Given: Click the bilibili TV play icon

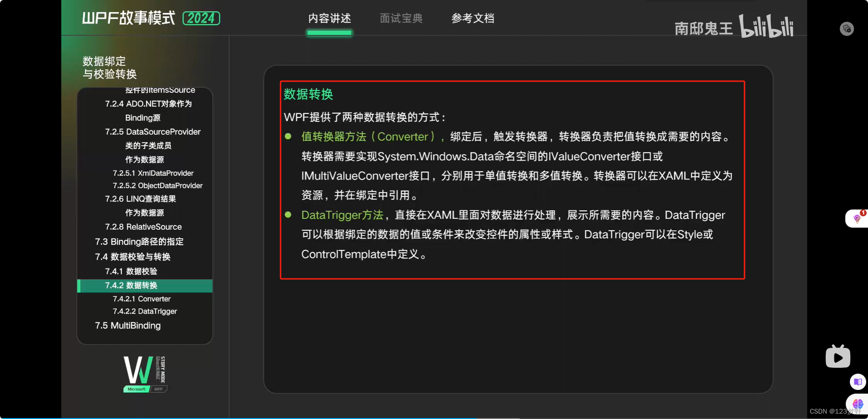Looking at the screenshot, I should point(838,356).
